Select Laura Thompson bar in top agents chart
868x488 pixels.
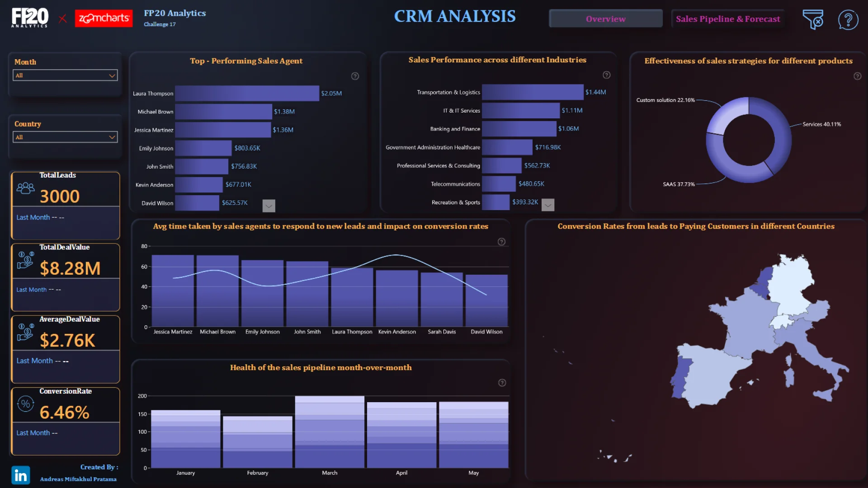(247, 93)
